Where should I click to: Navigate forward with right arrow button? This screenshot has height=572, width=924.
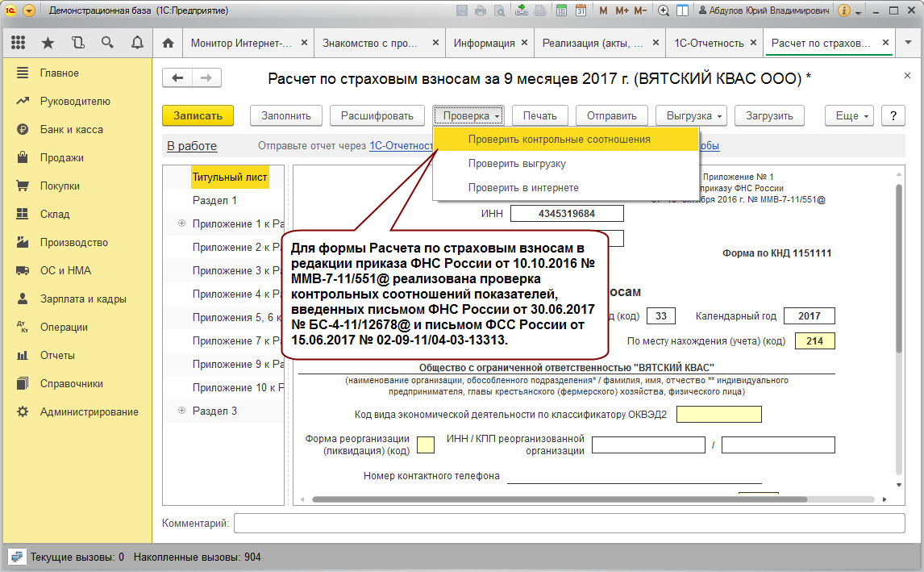pos(206,77)
